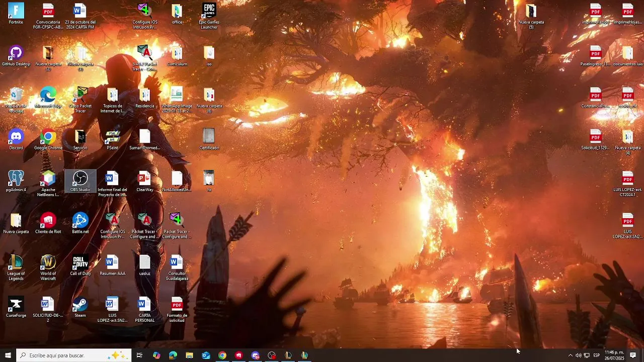Select the Solicitud_1329 PDF file

click(596, 139)
